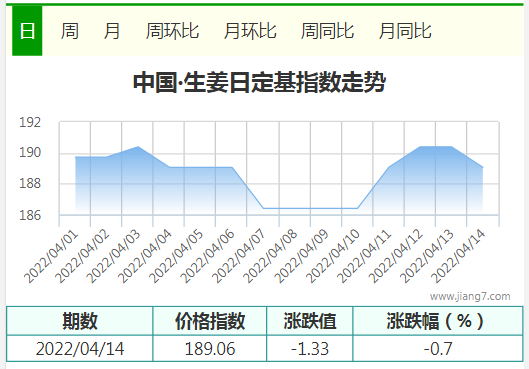
Task: Click the x-axis date 2022/04/10
Action: click(333, 257)
